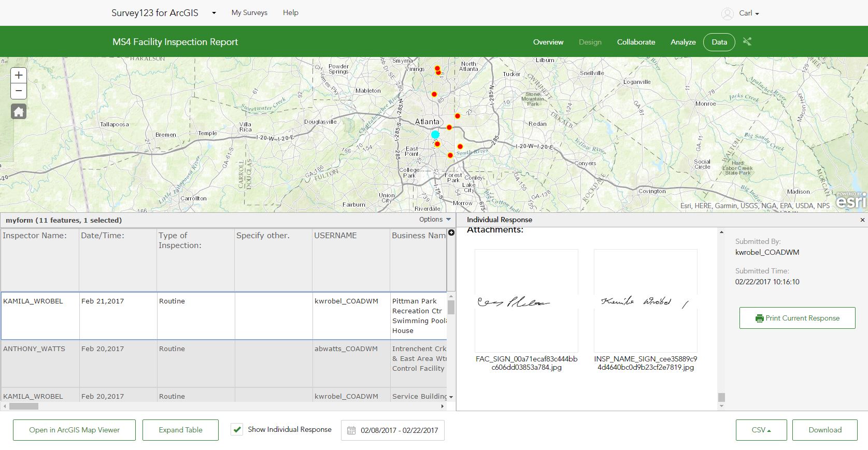Click 'Feb 20,2017' in ANTHONY_WATTS row
This screenshot has height=450, width=868.
coord(118,364)
